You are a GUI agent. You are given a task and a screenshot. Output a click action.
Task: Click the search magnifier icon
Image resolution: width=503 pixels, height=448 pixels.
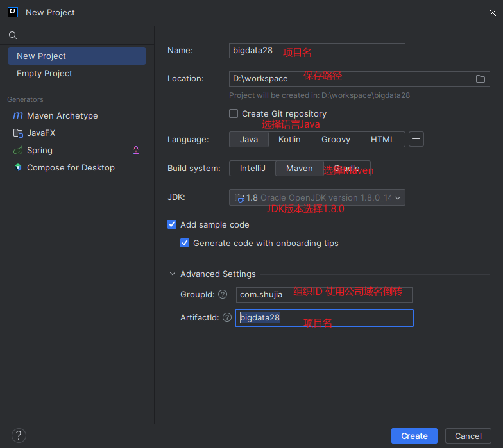click(x=13, y=35)
